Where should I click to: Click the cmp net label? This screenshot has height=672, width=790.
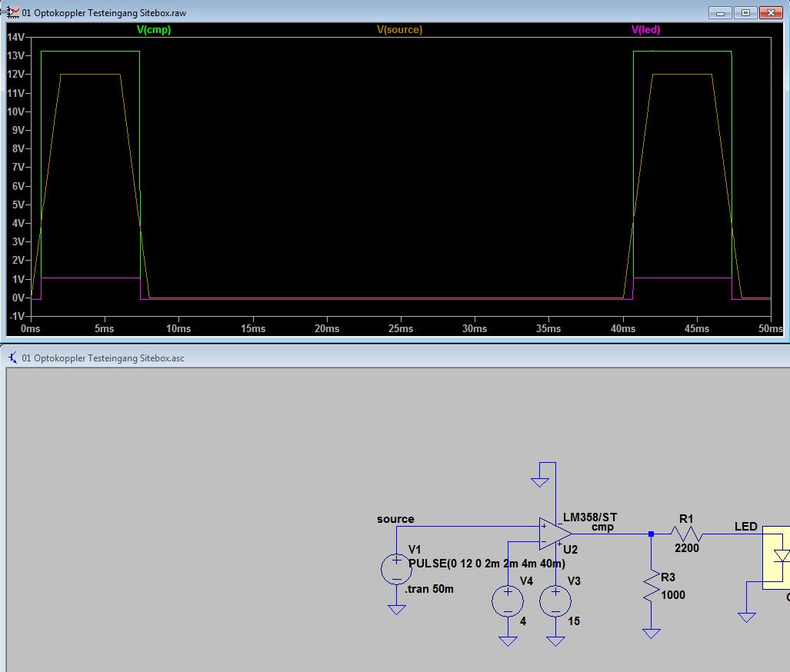click(x=602, y=527)
